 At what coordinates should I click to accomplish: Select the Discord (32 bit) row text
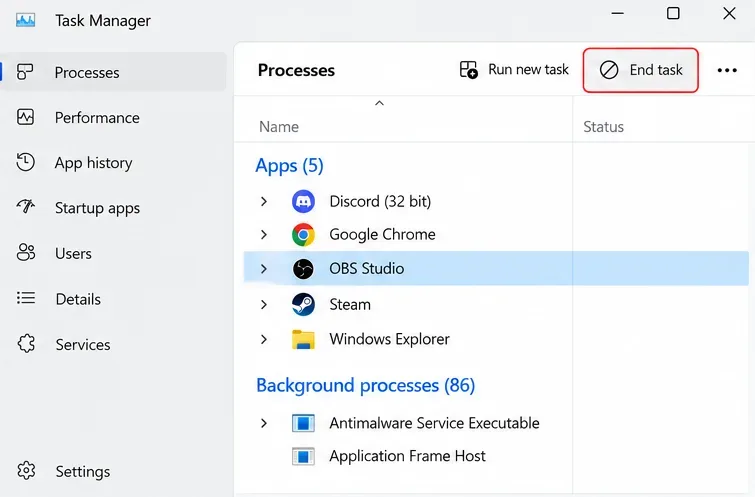pos(380,201)
